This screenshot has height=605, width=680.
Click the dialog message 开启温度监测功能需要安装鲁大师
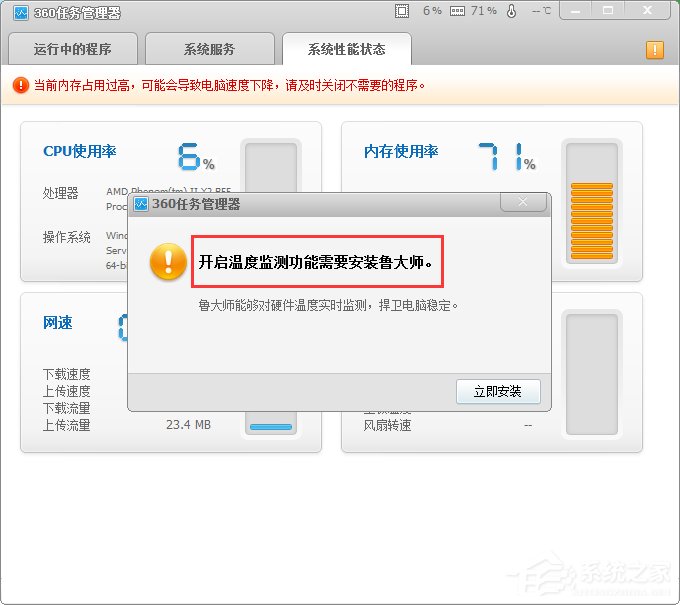pyautogui.click(x=316, y=262)
